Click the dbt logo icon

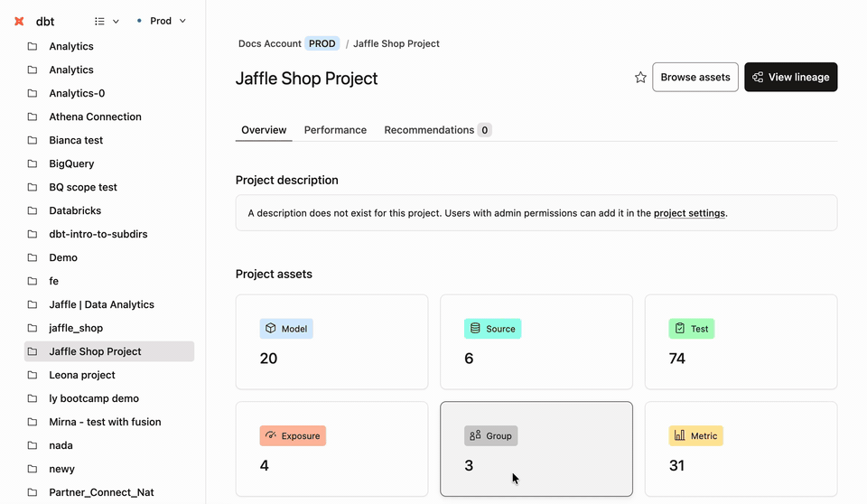coord(19,21)
